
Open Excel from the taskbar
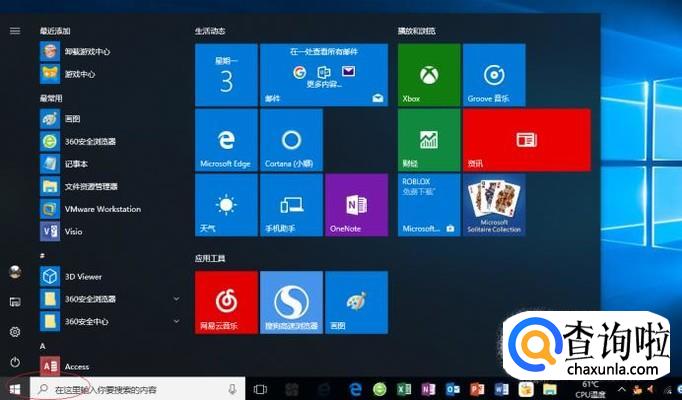tap(404, 389)
